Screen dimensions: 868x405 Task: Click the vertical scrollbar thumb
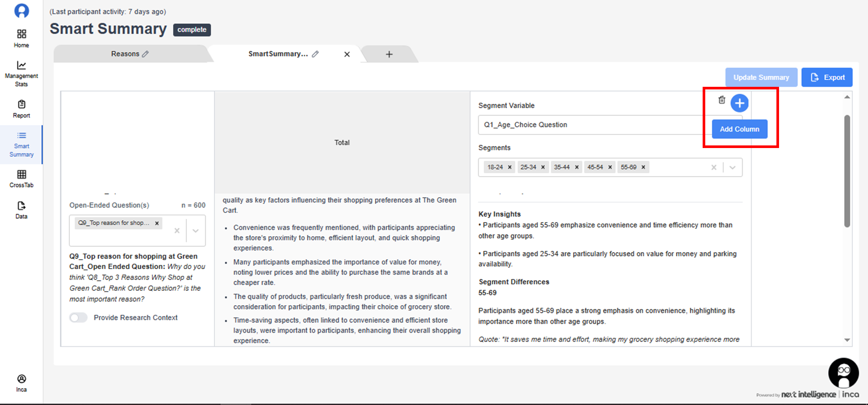coord(847,171)
